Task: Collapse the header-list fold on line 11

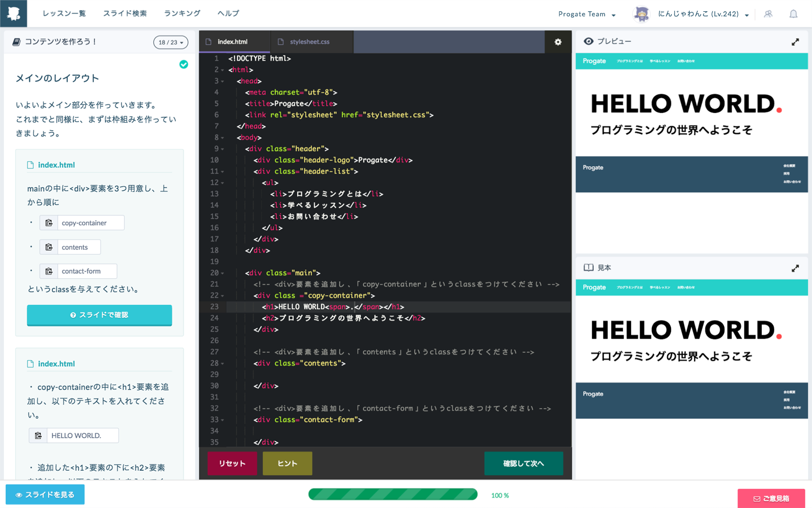Action: (223, 172)
